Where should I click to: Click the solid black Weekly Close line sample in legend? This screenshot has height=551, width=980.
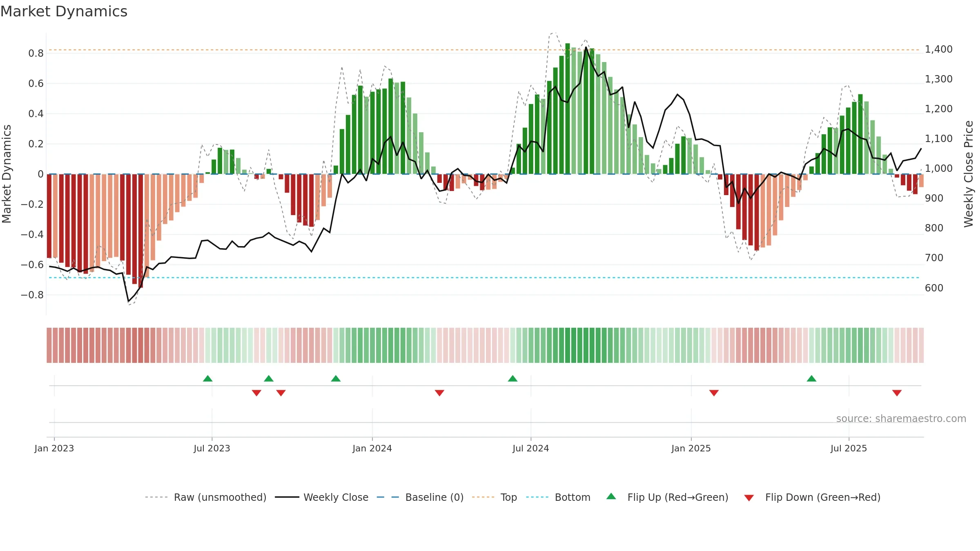287,497
